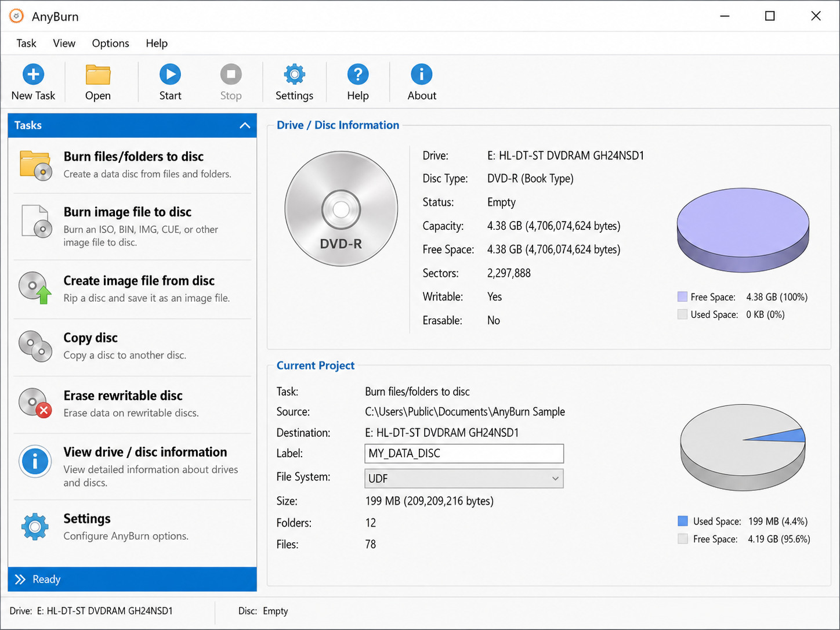840x630 pixels.
Task: Open Settings from the toolbar gear icon
Action: coord(294,74)
